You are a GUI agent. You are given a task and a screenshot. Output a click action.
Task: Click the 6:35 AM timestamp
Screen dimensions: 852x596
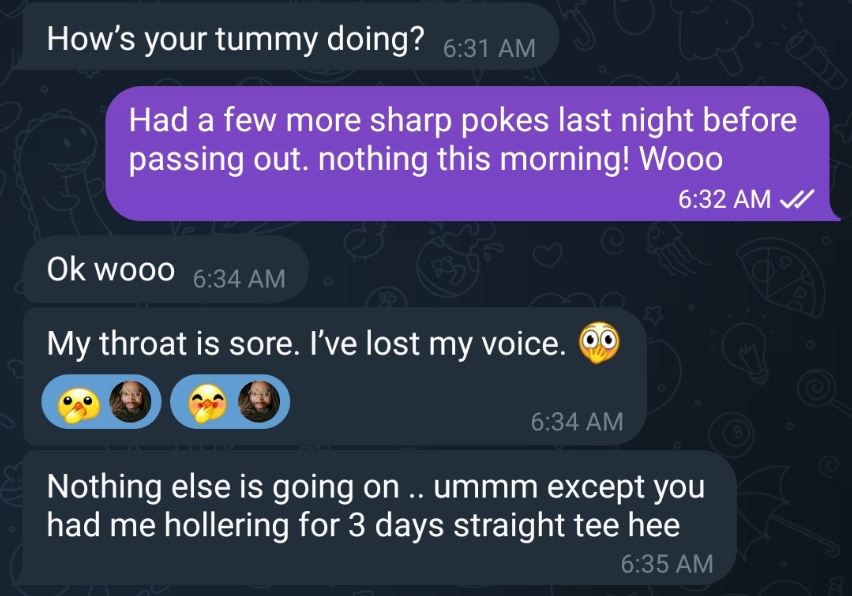(x=667, y=563)
